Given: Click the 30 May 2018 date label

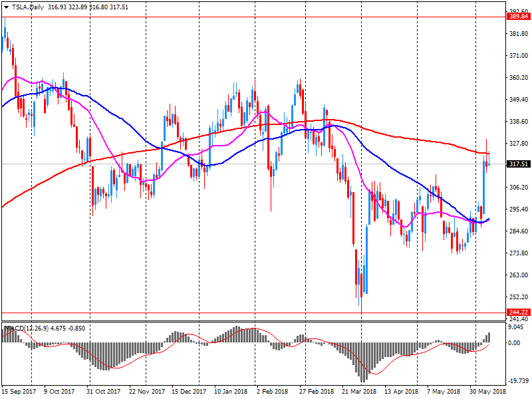Looking at the screenshot, I should click(x=487, y=391).
